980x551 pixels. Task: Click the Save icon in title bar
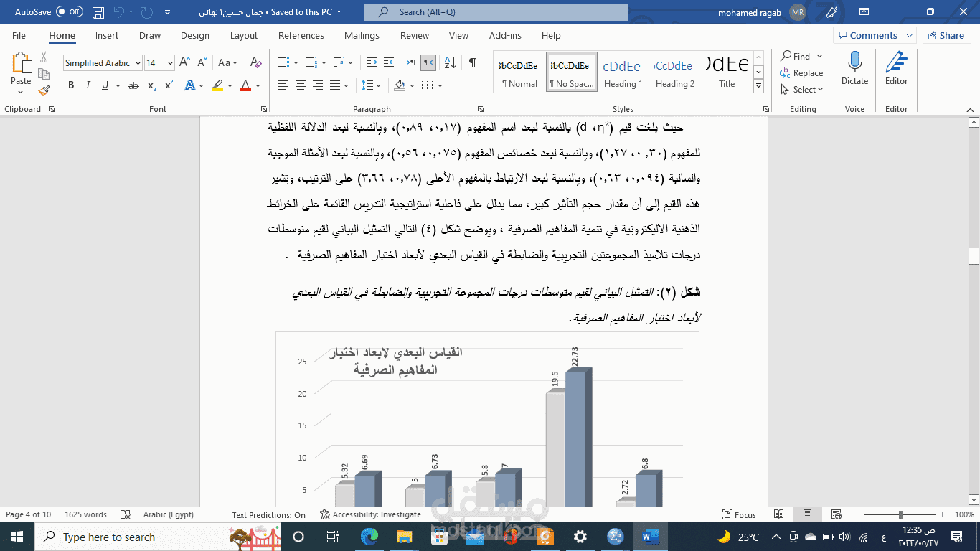tap(99, 12)
